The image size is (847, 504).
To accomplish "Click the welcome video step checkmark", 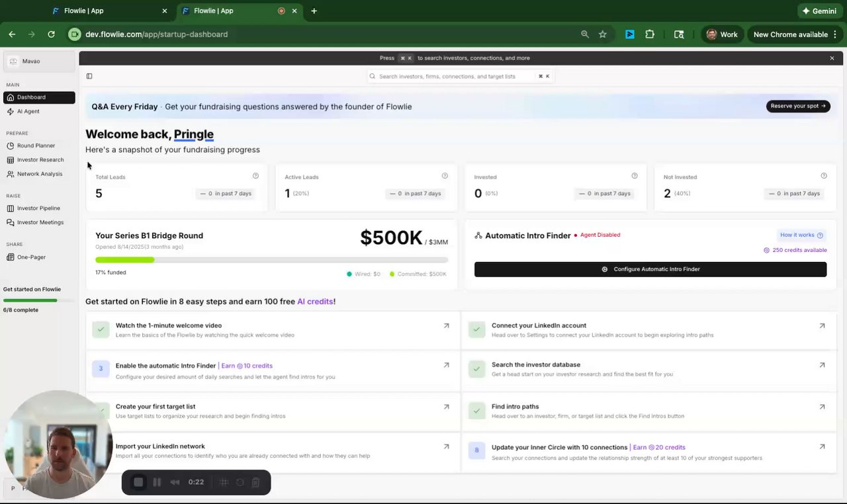I will point(101,329).
